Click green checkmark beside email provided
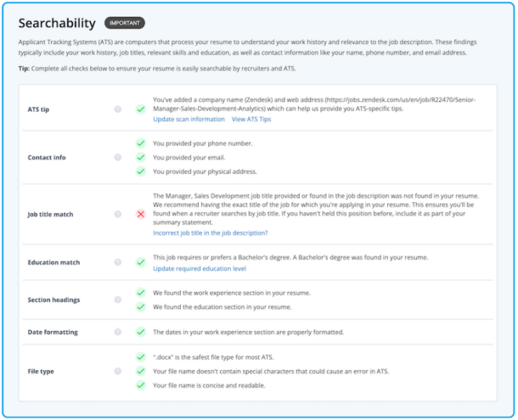The width and height of the screenshot is (518, 420). click(x=140, y=157)
